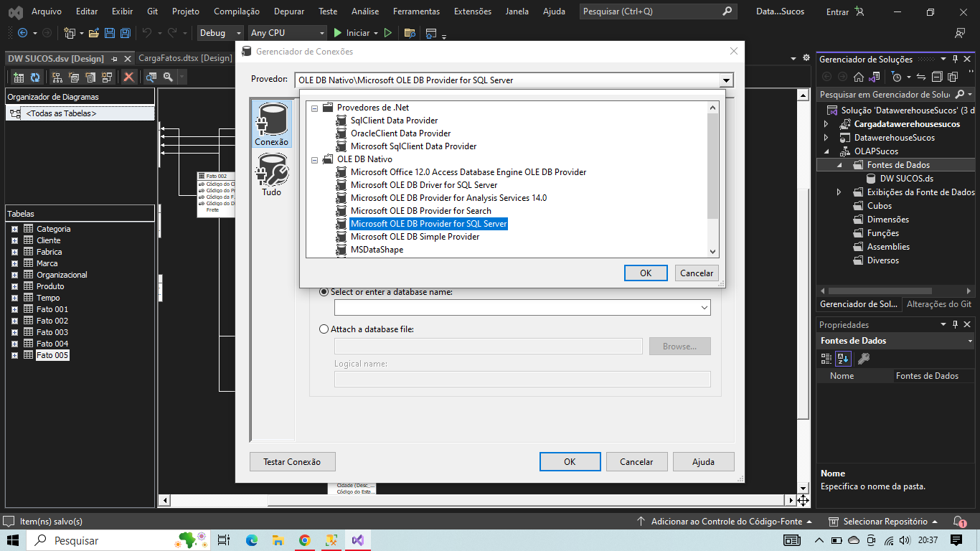Open the notifications bell in status bar
980x551 pixels.
point(959,522)
